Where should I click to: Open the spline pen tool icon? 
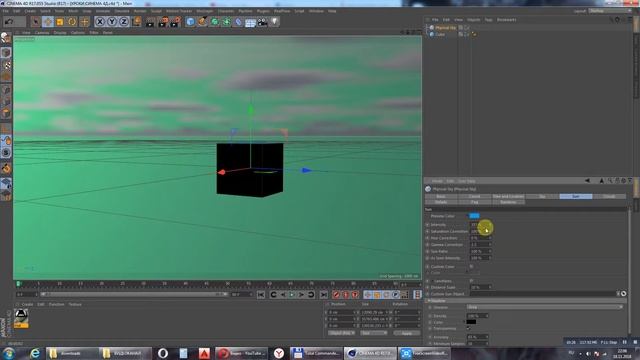(202, 22)
